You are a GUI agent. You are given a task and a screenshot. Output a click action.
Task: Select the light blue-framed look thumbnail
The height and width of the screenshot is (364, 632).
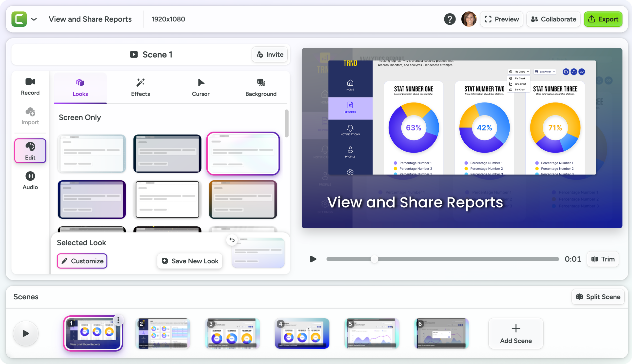[x=92, y=153]
